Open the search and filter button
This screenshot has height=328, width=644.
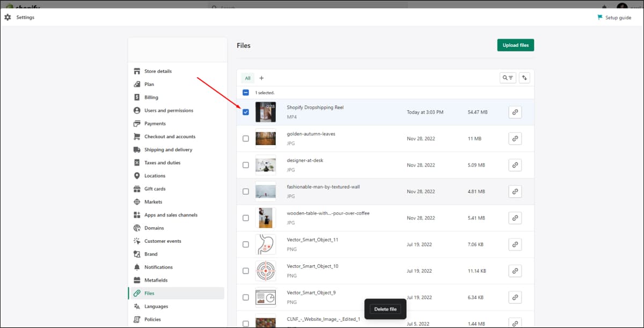(508, 78)
